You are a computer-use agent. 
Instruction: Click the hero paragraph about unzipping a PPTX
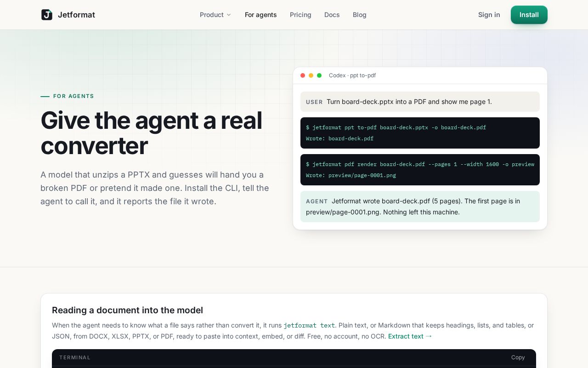155,188
